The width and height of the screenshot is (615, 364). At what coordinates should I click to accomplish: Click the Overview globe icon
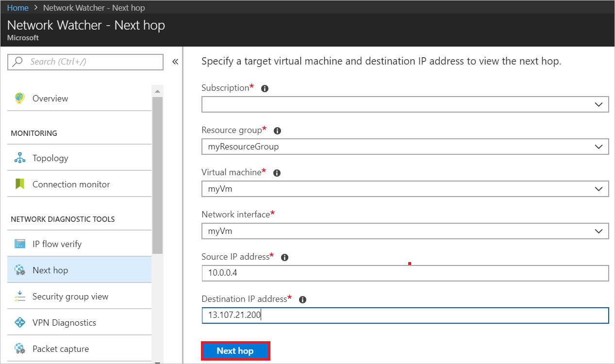pyautogui.click(x=20, y=98)
